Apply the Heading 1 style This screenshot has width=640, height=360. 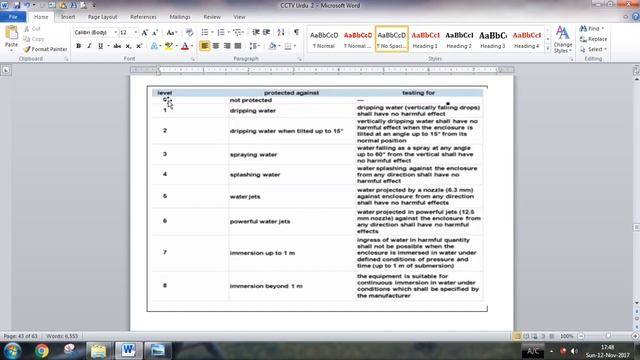425,39
